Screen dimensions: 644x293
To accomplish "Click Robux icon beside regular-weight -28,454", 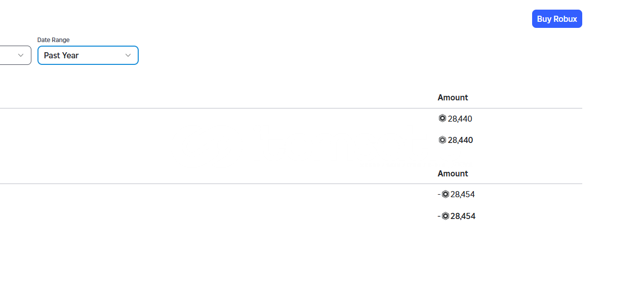I will pos(446,194).
